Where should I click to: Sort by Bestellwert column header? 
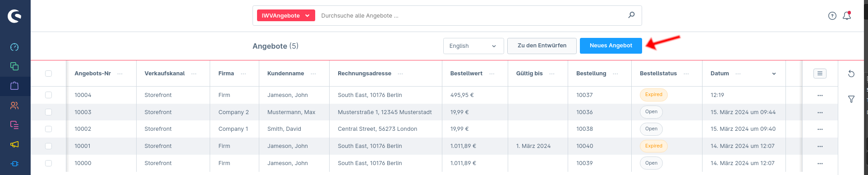466,74
